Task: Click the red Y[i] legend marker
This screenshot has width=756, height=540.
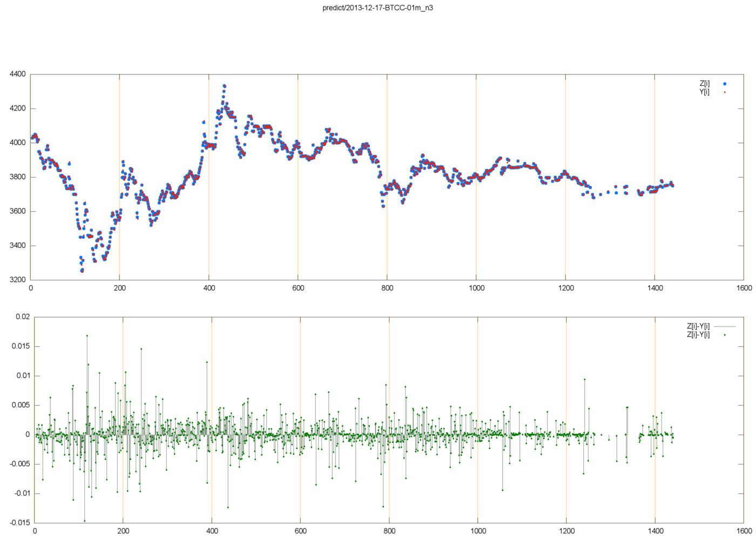Action: 725,92
